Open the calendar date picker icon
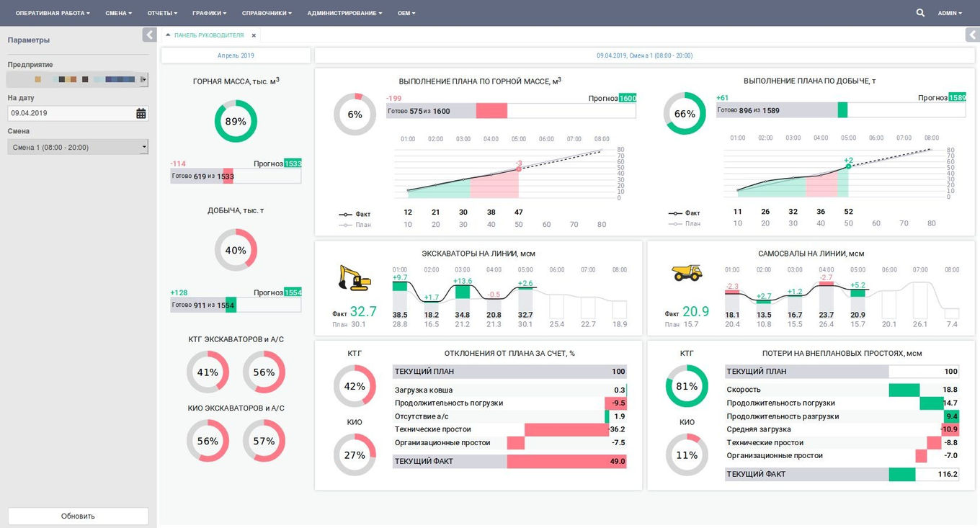The width and height of the screenshot is (980, 528). [141, 113]
